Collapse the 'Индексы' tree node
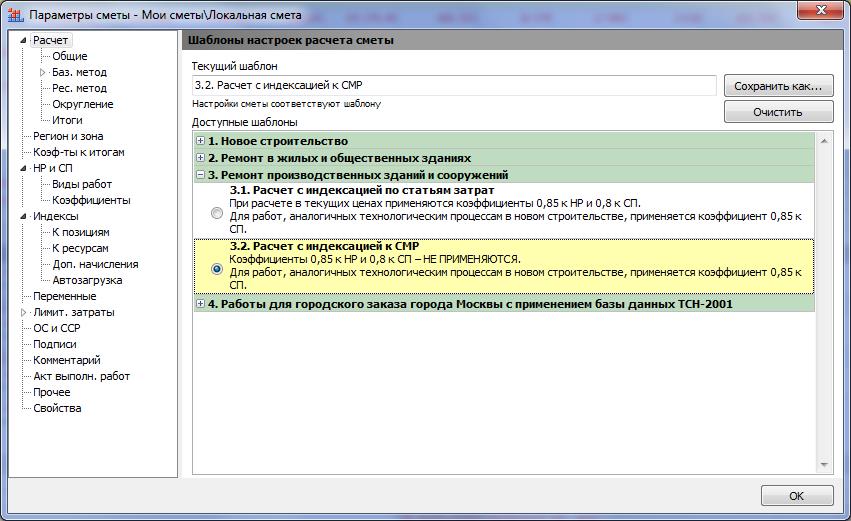This screenshot has width=851, height=521. pyautogui.click(x=24, y=216)
